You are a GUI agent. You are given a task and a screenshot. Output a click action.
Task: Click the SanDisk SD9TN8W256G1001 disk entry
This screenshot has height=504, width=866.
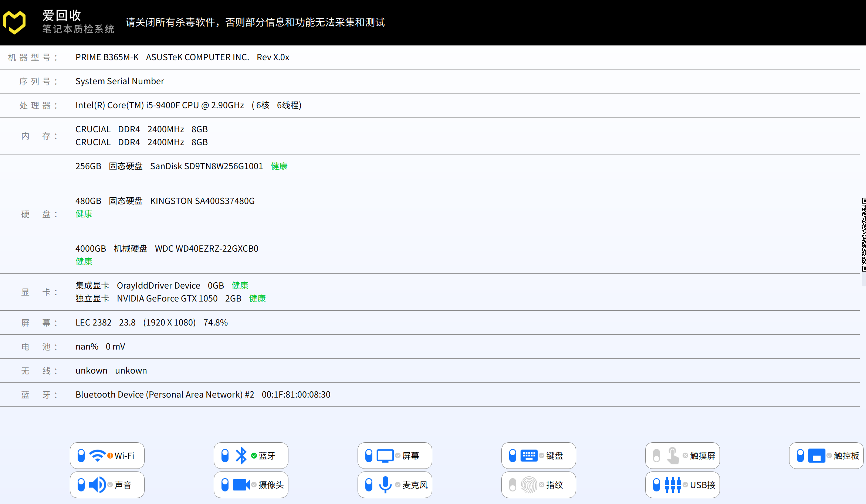206,166
